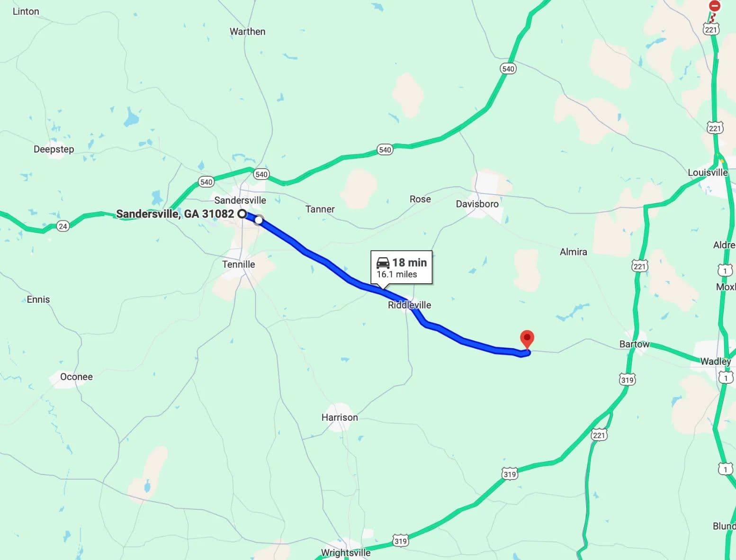Click the Sandersville, GA 31082 origin label

(175, 214)
